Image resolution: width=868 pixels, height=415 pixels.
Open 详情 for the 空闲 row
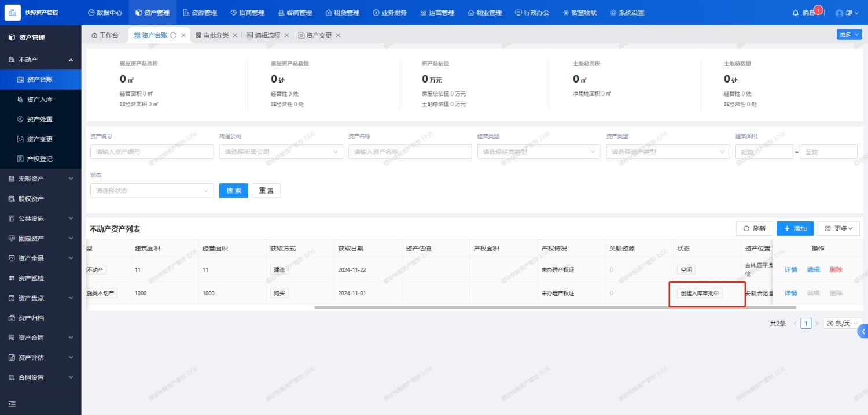[790, 269]
